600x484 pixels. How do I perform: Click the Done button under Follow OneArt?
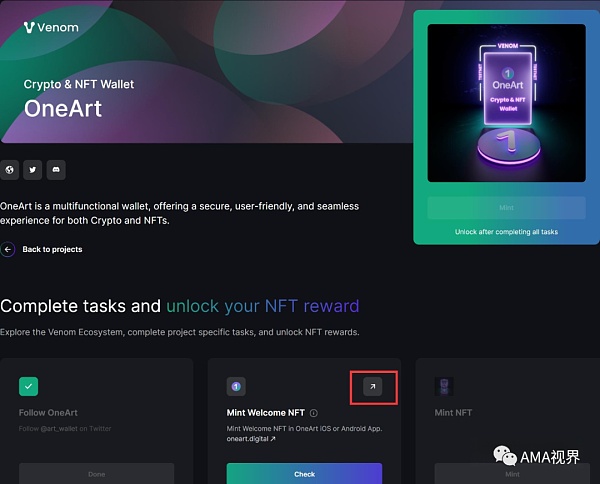(x=96, y=474)
